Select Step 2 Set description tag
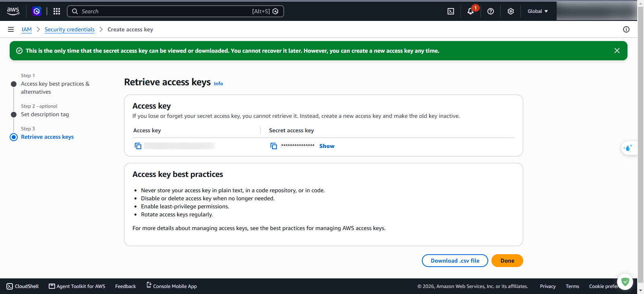The height and width of the screenshot is (294, 644). (x=45, y=114)
